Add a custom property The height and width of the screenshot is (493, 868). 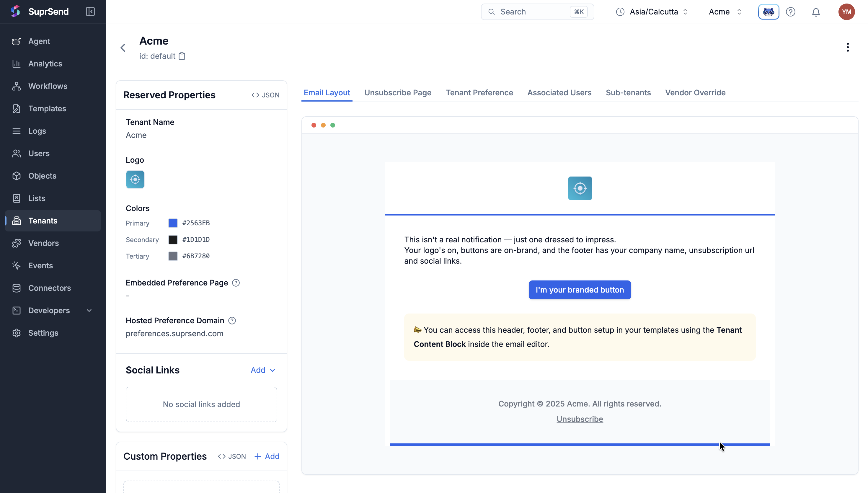[x=267, y=456]
